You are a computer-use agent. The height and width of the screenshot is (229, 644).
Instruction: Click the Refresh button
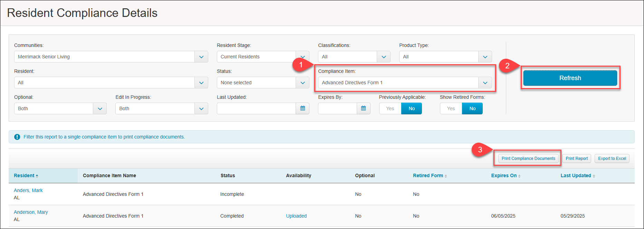point(570,78)
